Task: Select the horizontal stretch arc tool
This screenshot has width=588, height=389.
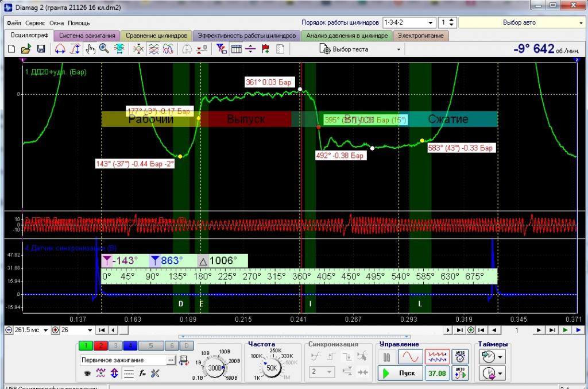Action: coord(60,49)
